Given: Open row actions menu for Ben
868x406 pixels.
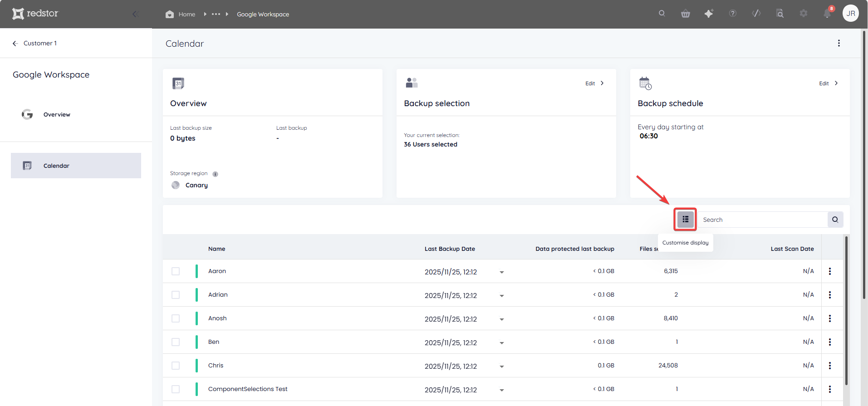Looking at the screenshot, I should coord(830,342).
